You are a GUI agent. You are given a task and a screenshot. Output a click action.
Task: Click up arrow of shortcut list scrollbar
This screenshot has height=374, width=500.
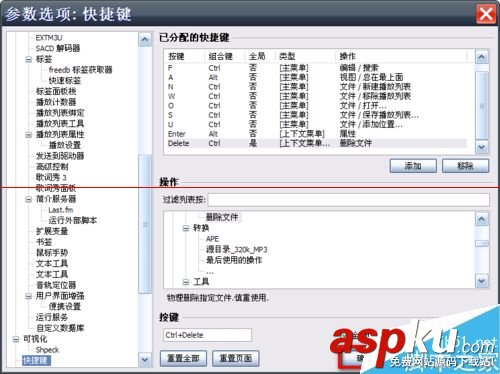[481, 57]
